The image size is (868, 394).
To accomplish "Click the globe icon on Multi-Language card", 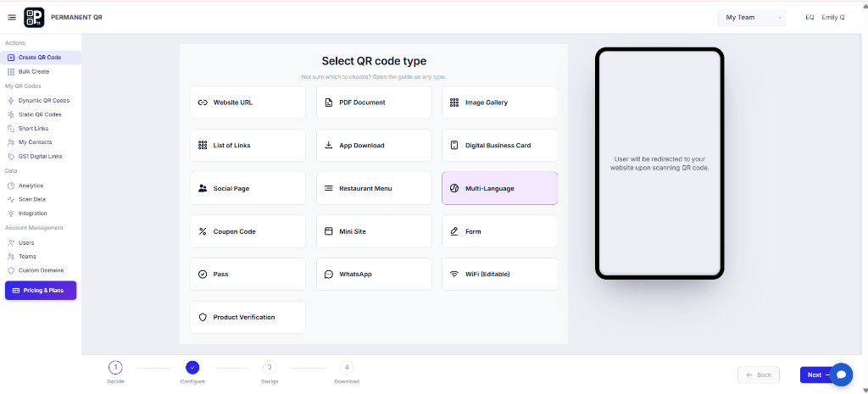I will pos(454,188).
